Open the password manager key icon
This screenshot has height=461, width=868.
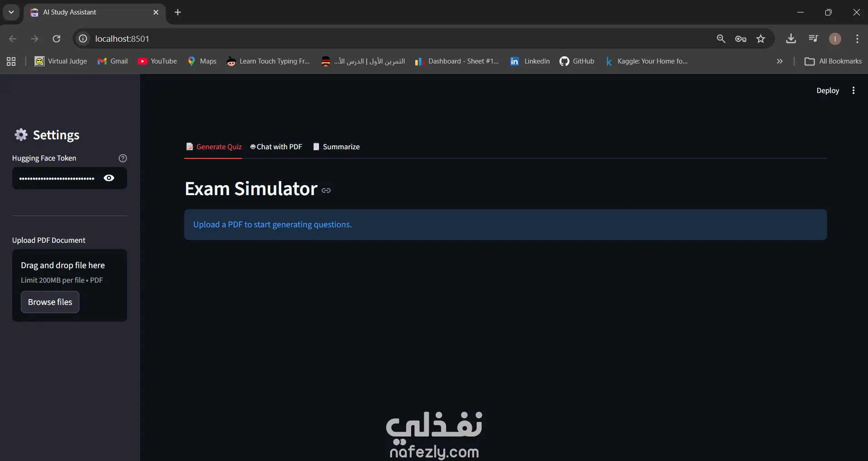(x=741, y=39)
